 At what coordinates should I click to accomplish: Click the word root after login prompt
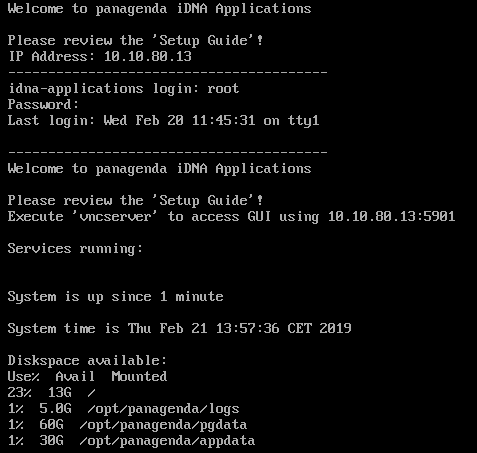(223, 88)
